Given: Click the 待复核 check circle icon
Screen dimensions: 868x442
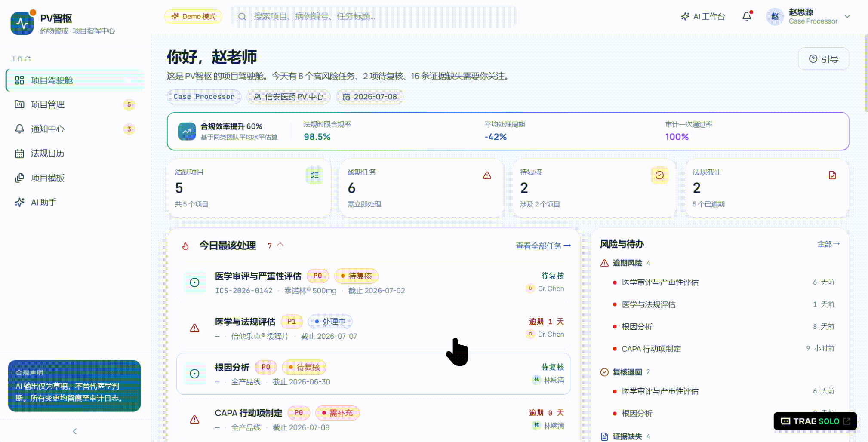Looking at the screenshot, I should tap(659, 175).
